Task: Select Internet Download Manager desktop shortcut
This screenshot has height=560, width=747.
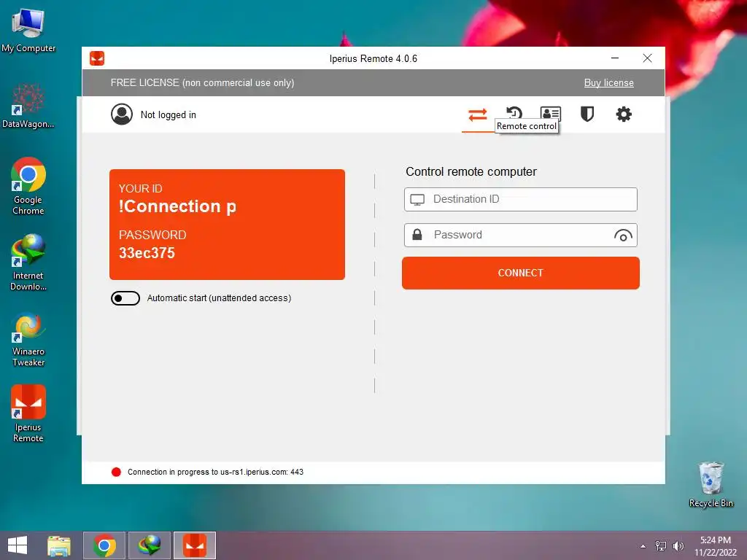Action: point(28,262)
